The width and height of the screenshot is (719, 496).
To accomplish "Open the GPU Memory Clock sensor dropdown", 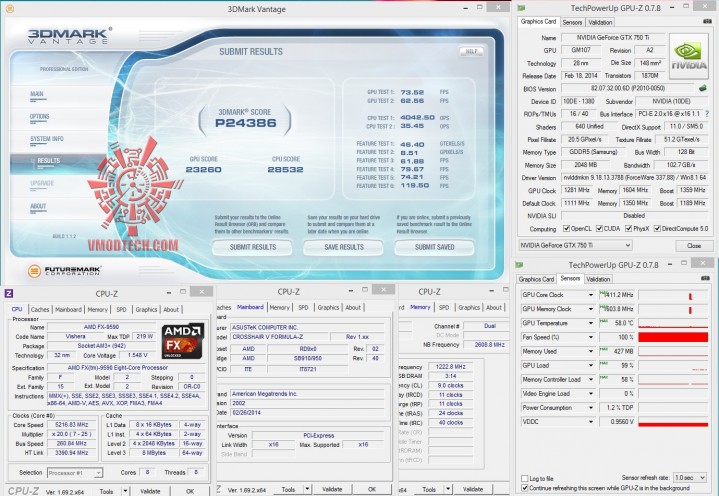I will 591,309.
